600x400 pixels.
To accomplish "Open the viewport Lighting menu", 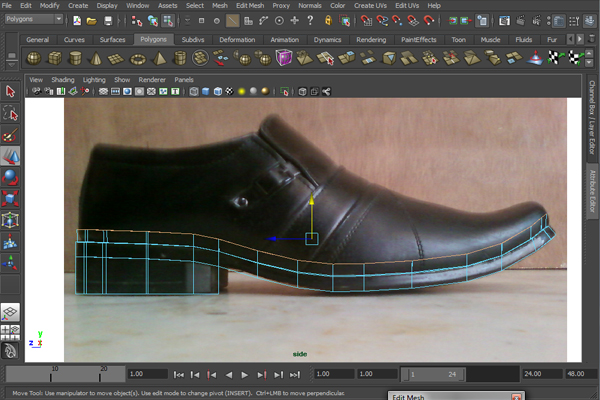I will click(94, 80).
